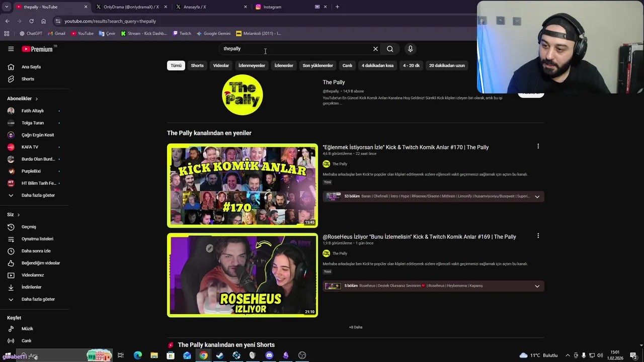Open Microsoft Edge from the taskbar
This screenshot has width=644, height=362.
click(x=138, y=355)
